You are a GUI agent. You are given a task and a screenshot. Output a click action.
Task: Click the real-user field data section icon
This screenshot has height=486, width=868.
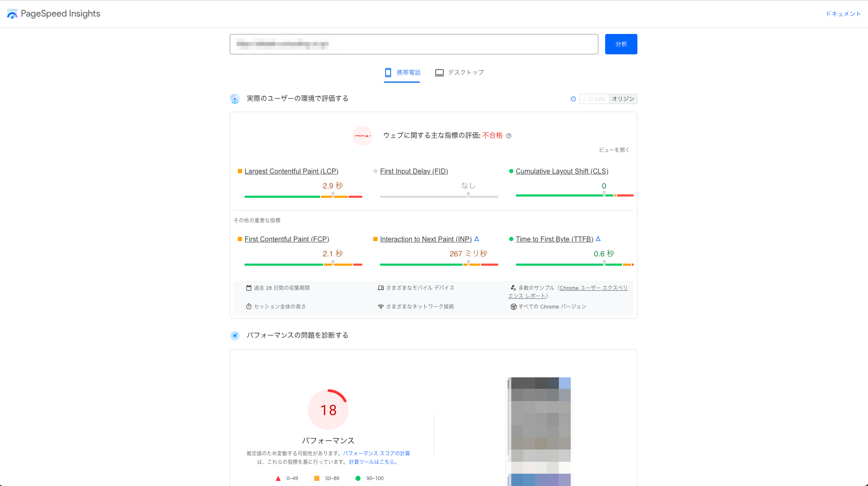click(x=235, y=99)
